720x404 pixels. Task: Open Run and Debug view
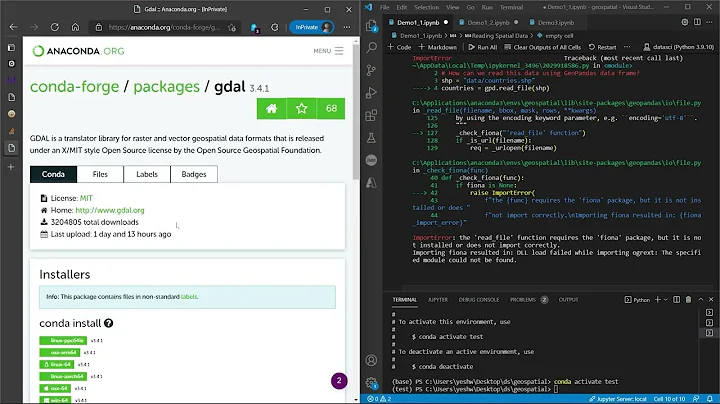point(371,92)
